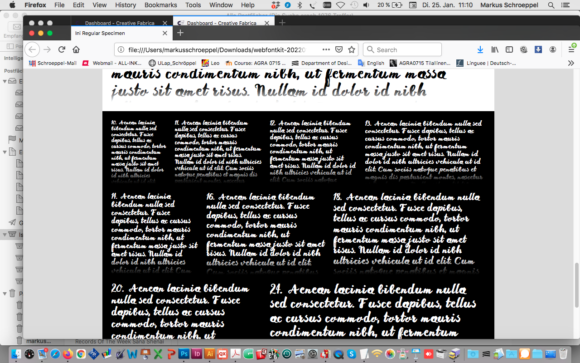Go forward with the forward arrow
The width and height of the screenshot is (580, 363).
(x=47, y=50)
